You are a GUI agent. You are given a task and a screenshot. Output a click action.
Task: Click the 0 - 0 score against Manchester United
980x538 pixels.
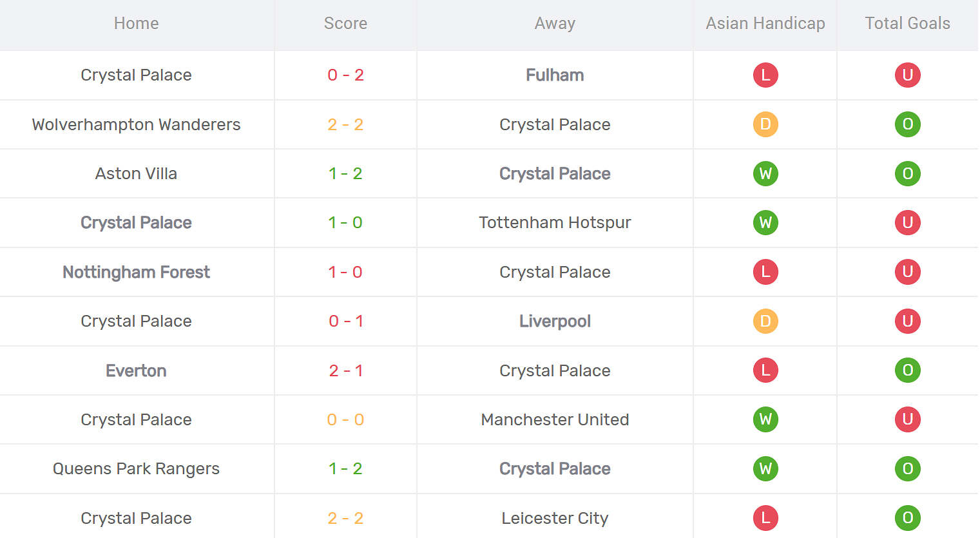coord(345,419)
